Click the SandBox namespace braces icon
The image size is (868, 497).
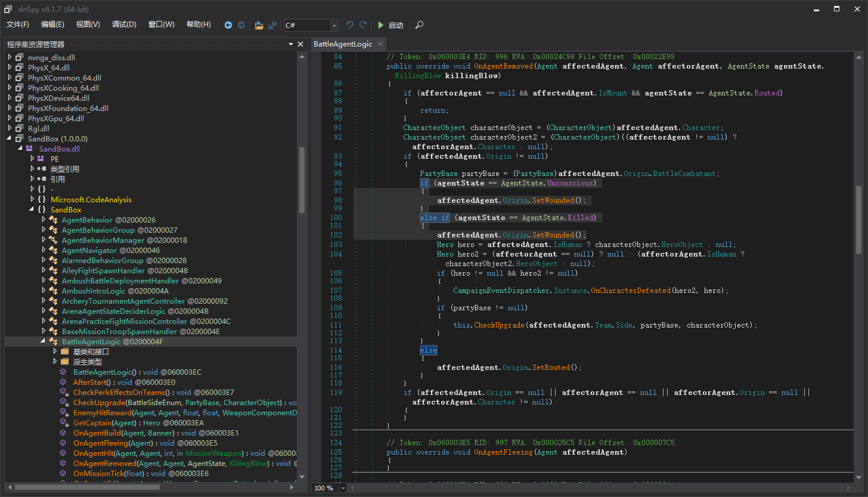42,209
